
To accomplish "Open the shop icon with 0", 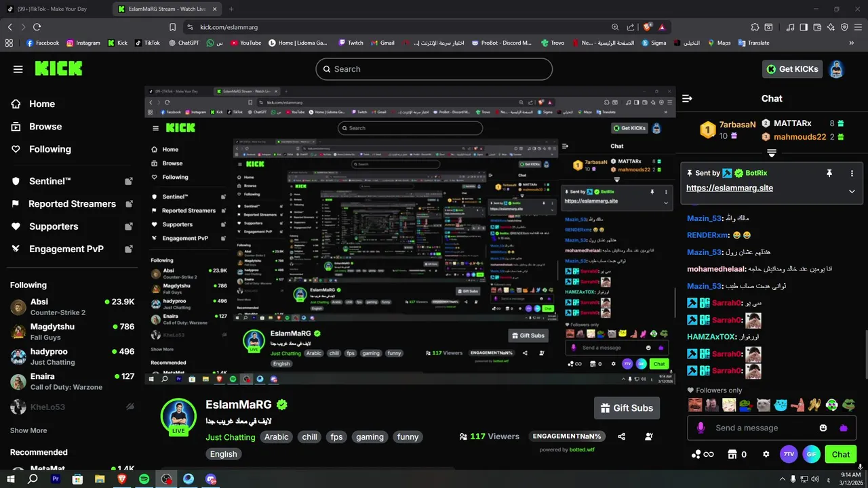I will (736, 454).
